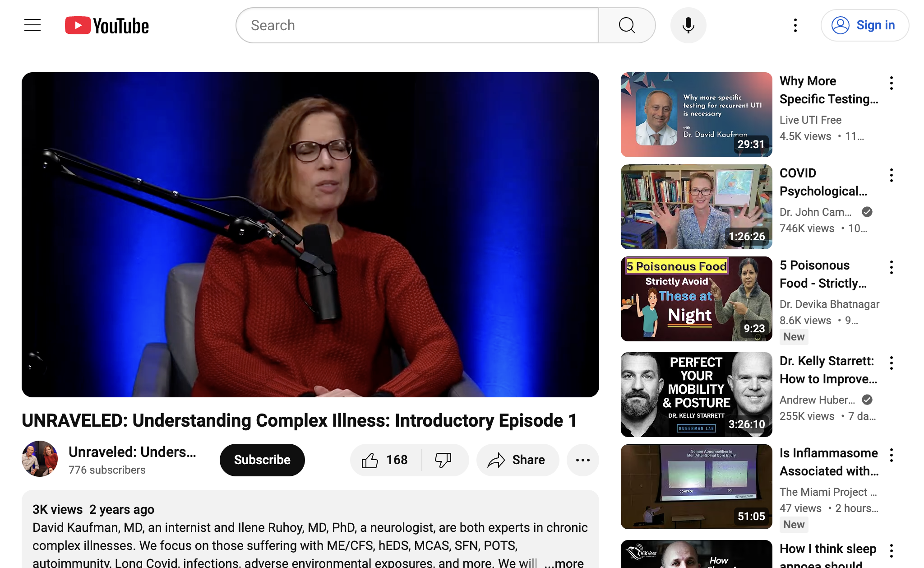Image resolution: width=924 pixels, height=568 pixels.
Task: Open Dr. Kelly Starrett: How to Improve title
Action: point(828,370)
